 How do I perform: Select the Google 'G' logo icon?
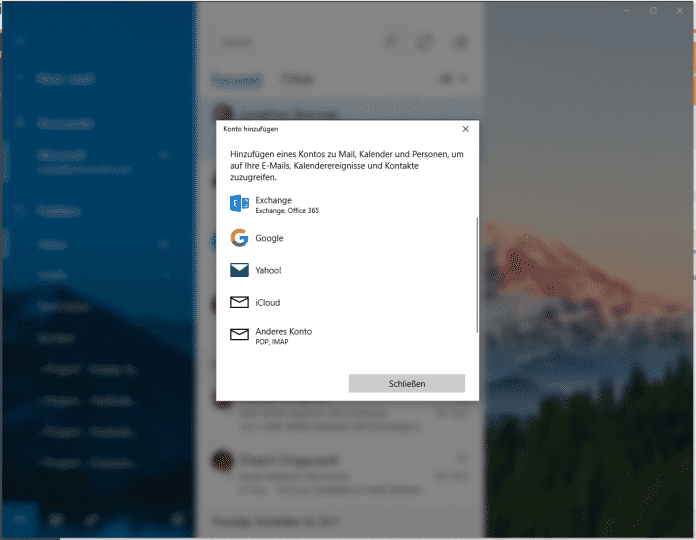pyautogui.click(x=239, y=238)
